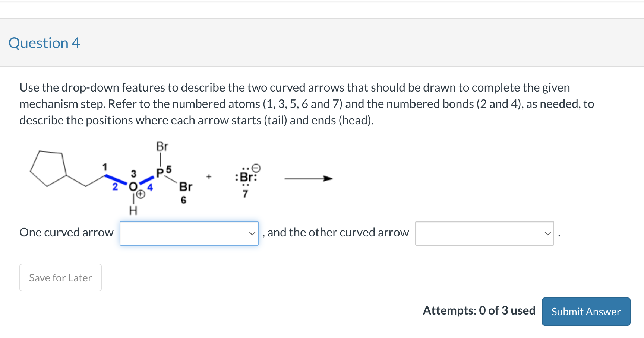Select the negative charge circle on bromide
The width and height of the screenshot is (644, 338).
click(256, 168)
